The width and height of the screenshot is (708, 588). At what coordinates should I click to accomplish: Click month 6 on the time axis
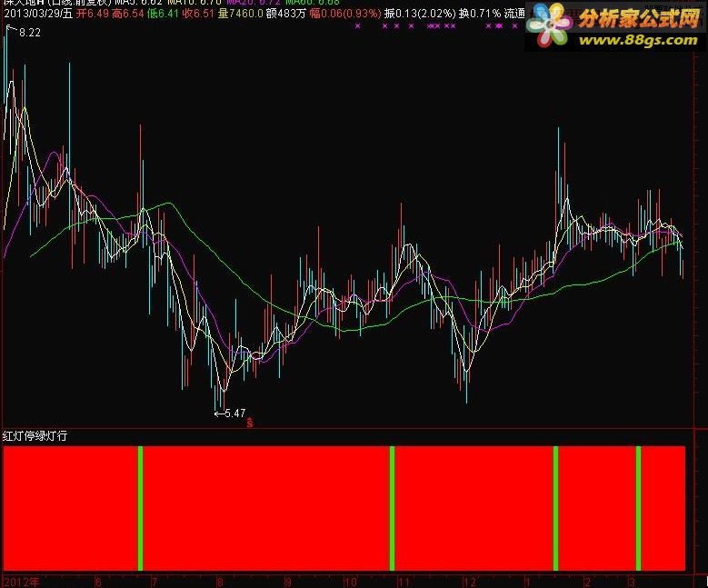98,582
